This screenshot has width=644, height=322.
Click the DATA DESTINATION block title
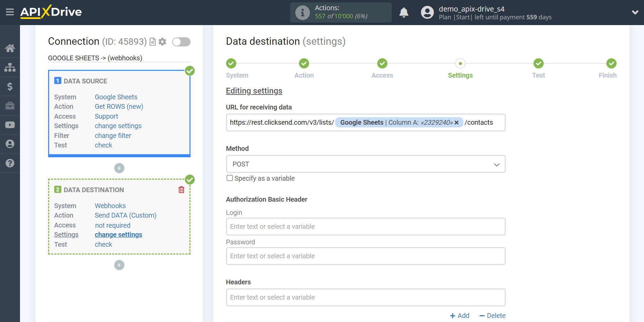tap(94, 190)
